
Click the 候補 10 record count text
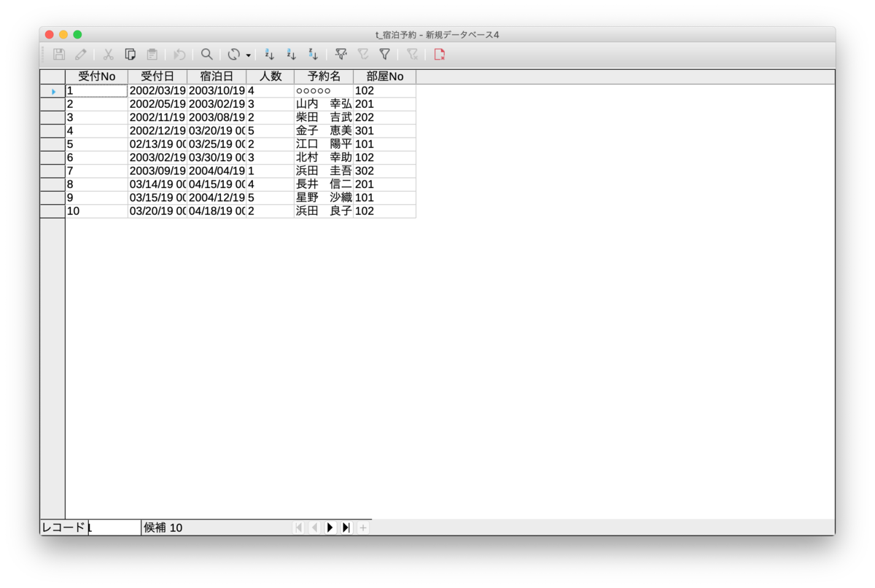(x=163, y=528)
